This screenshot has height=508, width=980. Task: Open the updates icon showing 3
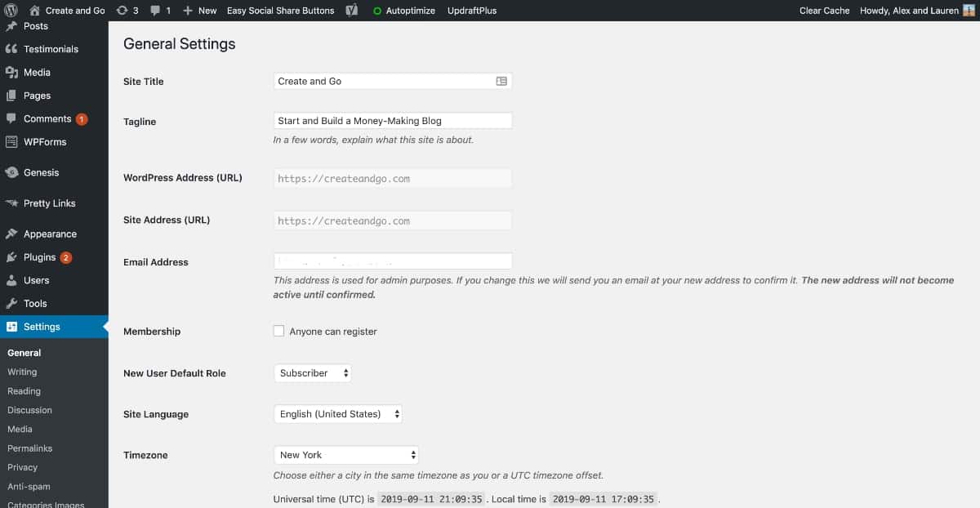coord(122,11)
